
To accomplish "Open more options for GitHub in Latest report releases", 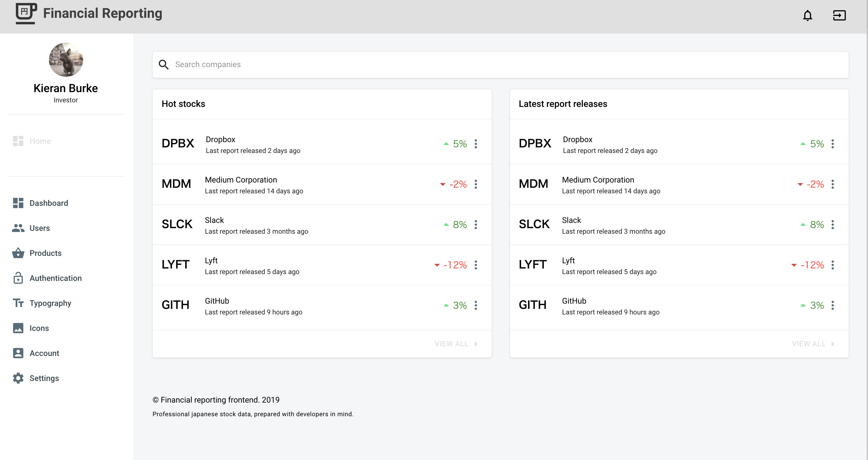I will click(x=833, y=306).
